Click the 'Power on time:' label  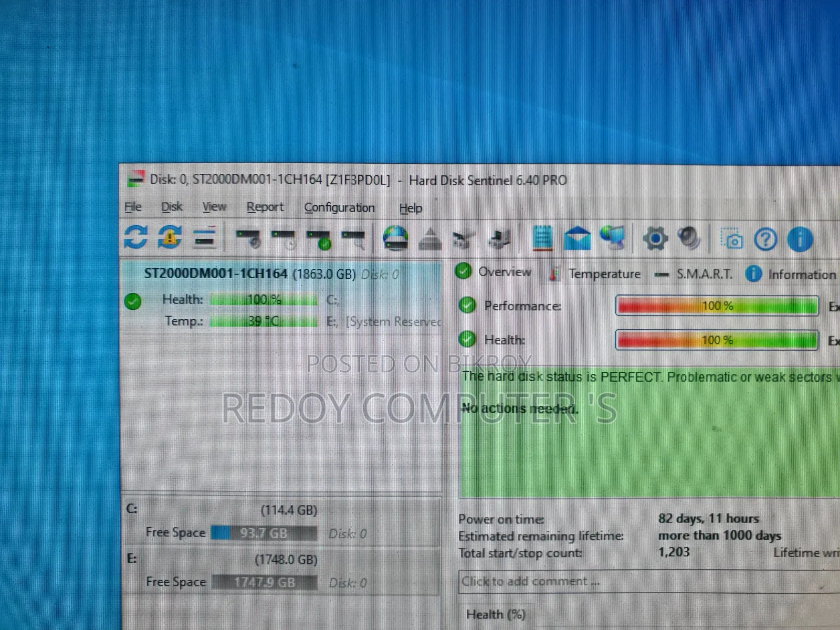(501, 519)
